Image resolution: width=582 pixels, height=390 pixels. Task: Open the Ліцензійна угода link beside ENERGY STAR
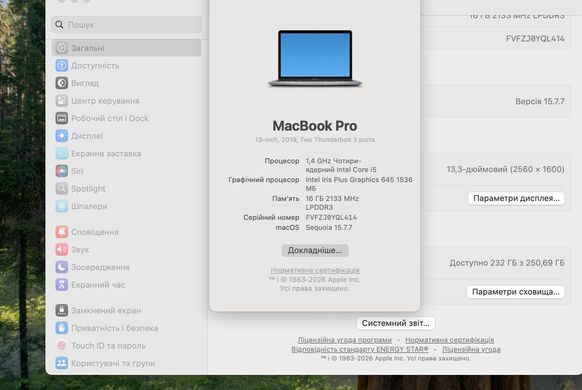pyautogui.click(x=471, y=349)
